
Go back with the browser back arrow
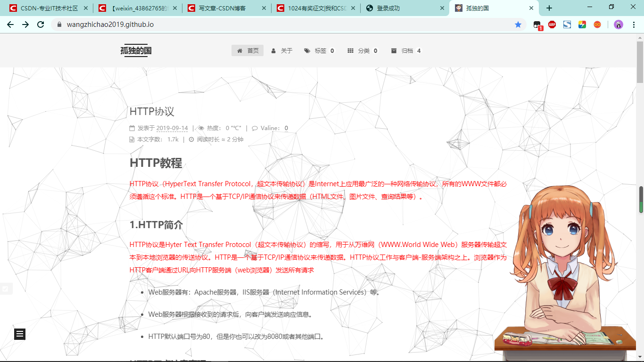pyautogui.click(x=10, y=25)
